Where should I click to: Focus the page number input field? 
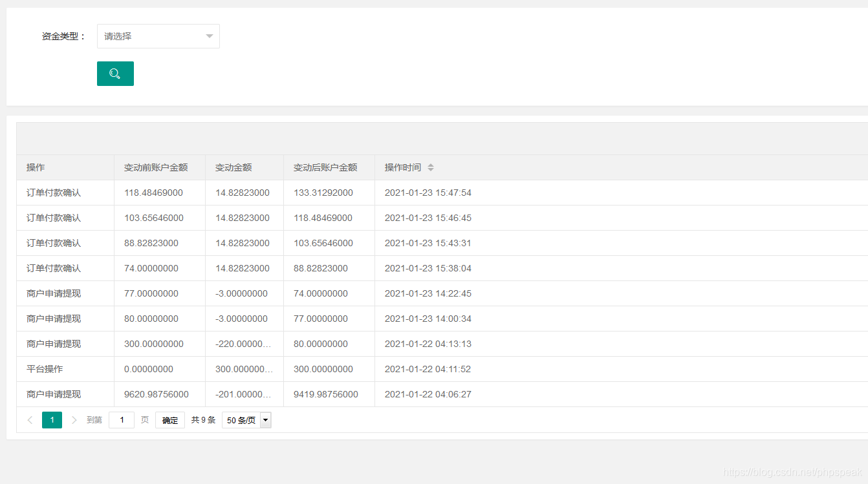tap(122, 420)
